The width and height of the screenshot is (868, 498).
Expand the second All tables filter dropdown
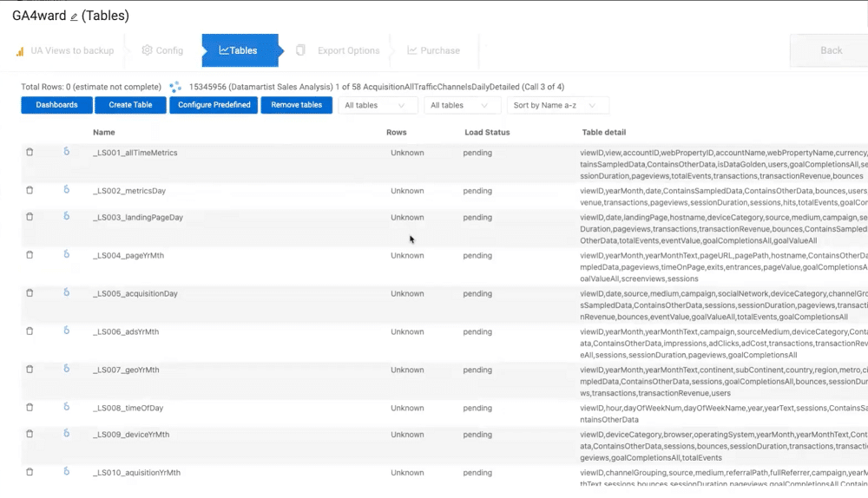(x=461, y=105)
